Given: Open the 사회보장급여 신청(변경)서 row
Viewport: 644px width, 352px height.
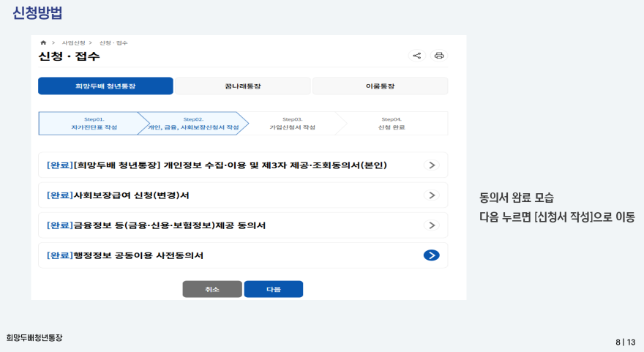Looking at the screenshot, I should (243, 195).
